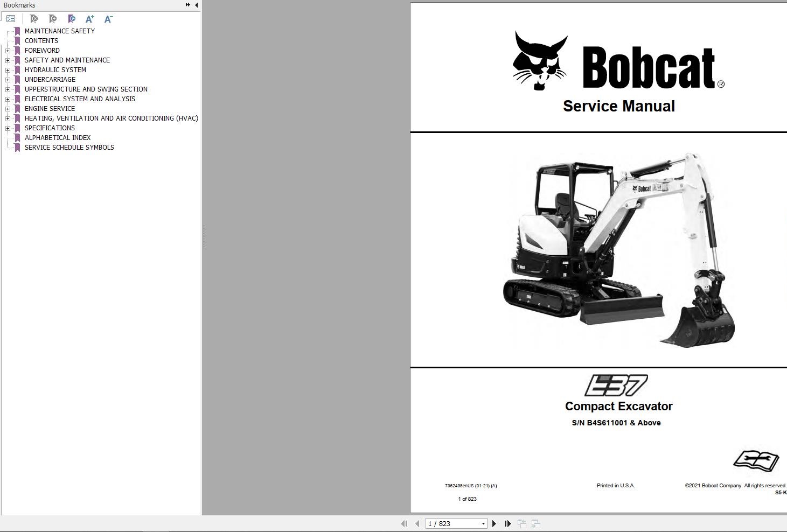Jump to the last page
This screenshot has width=787, height=532.
point(507,523)
